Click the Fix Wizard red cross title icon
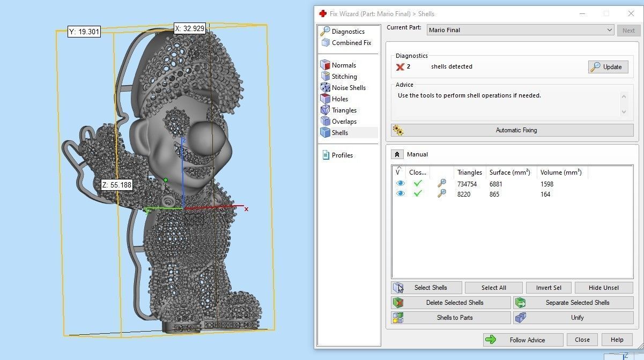644x360 pixels. (323, 14)
